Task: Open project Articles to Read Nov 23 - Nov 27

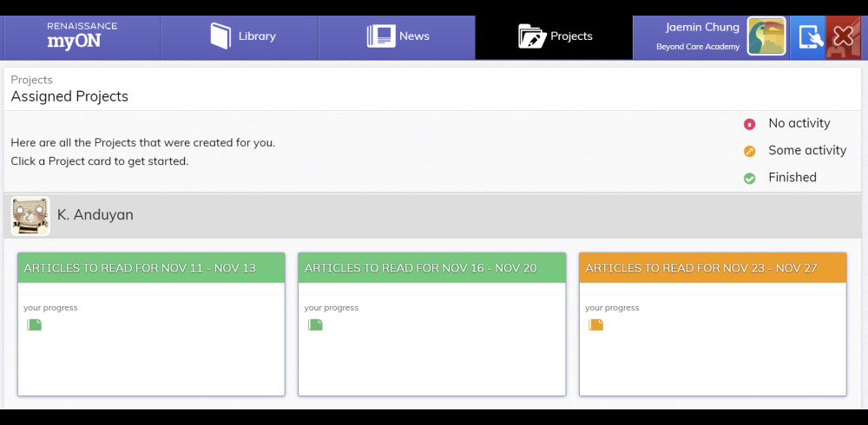Action: [x=713, y=324]
